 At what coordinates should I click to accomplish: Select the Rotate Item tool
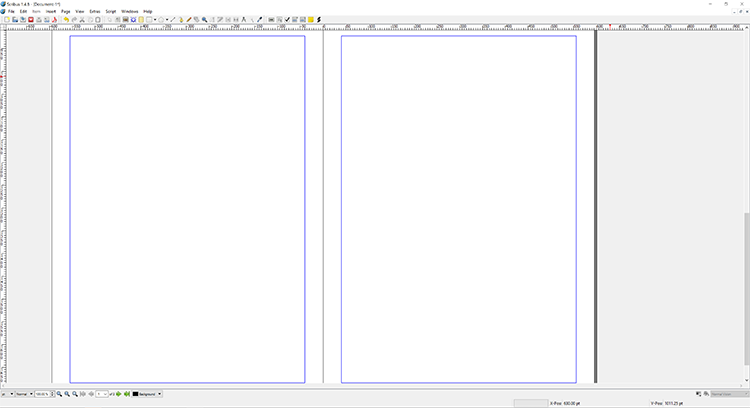pyautogui.click(x=196, y=20)
